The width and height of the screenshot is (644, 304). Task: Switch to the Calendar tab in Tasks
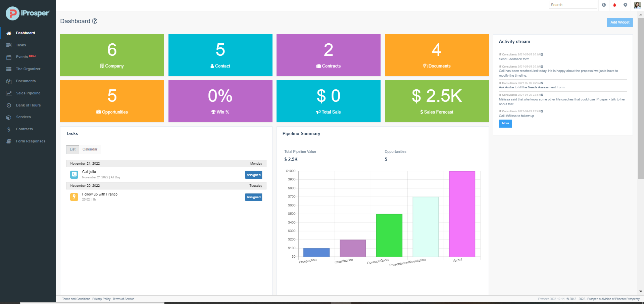(90, 149)
